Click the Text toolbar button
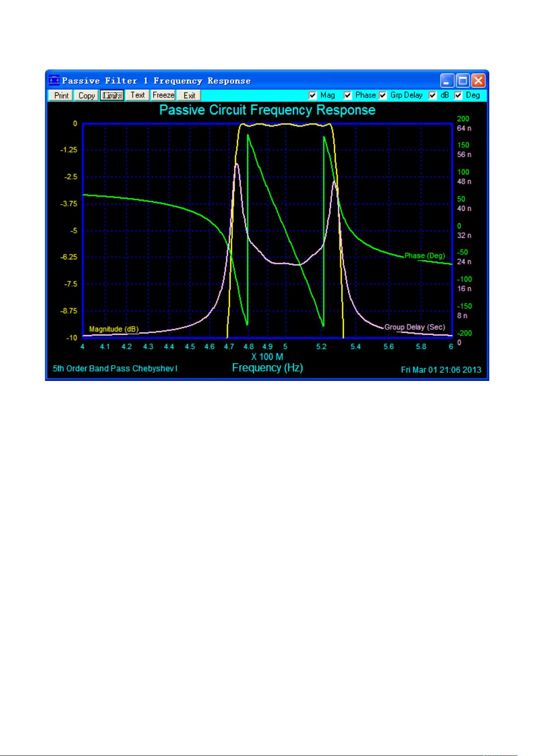Screen dimensions: 535x756 137,95
